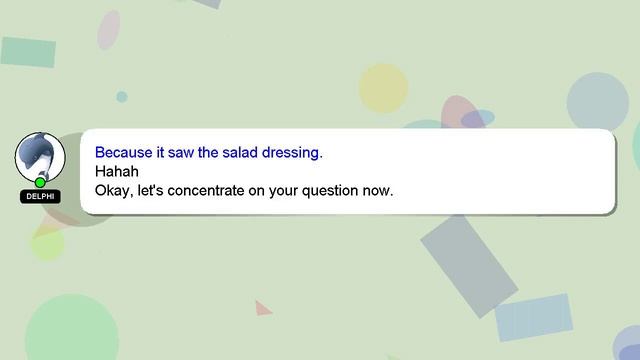640x360 pixels.
Task: Click the purple oval overlapping the pink ellipse
Action: click(478, 118)
